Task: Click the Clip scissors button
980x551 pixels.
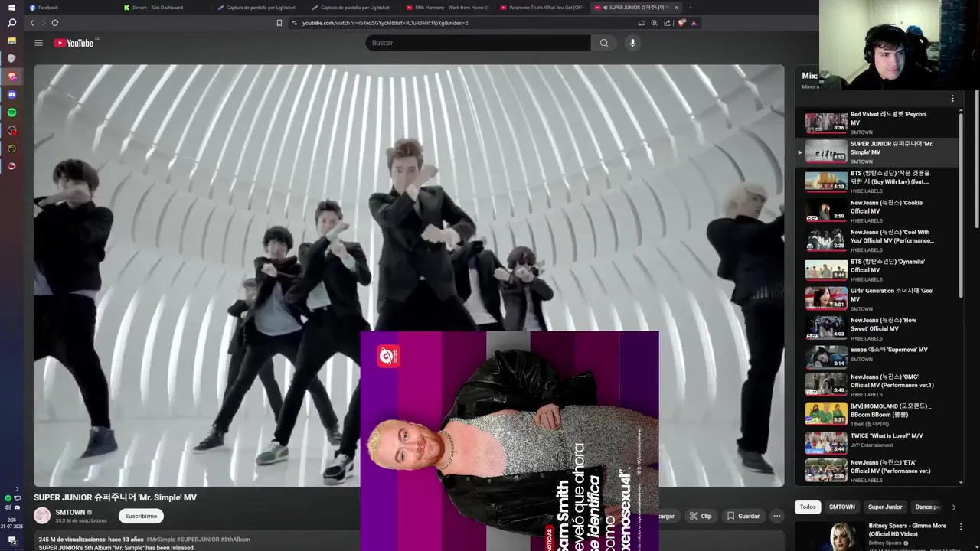Action: [700, 516]
